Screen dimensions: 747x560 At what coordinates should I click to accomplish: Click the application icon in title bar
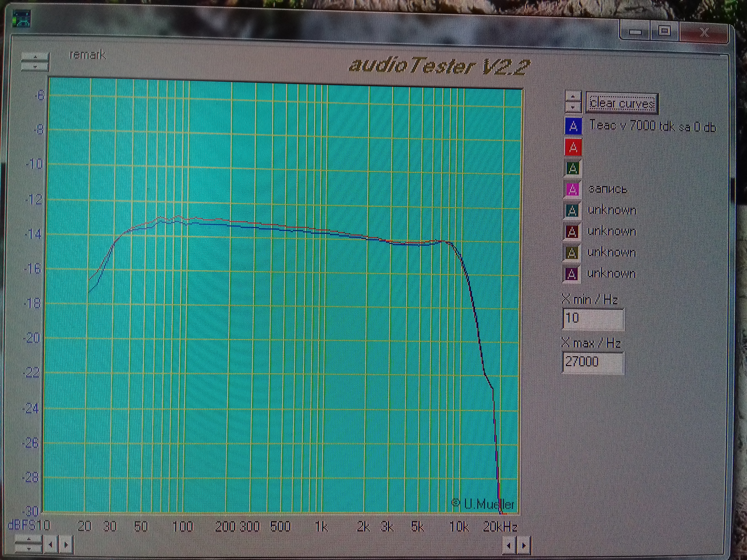point(22,19)
